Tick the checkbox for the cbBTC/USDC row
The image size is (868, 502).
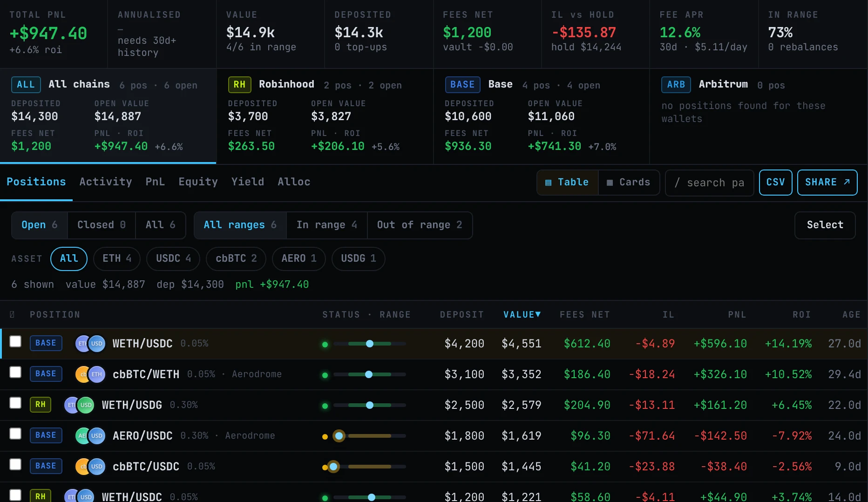click(15, 464)
